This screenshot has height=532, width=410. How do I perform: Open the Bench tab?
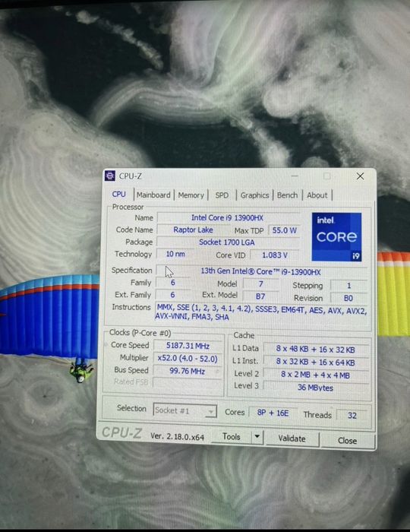pyautogui.click(x=287, y=195)
